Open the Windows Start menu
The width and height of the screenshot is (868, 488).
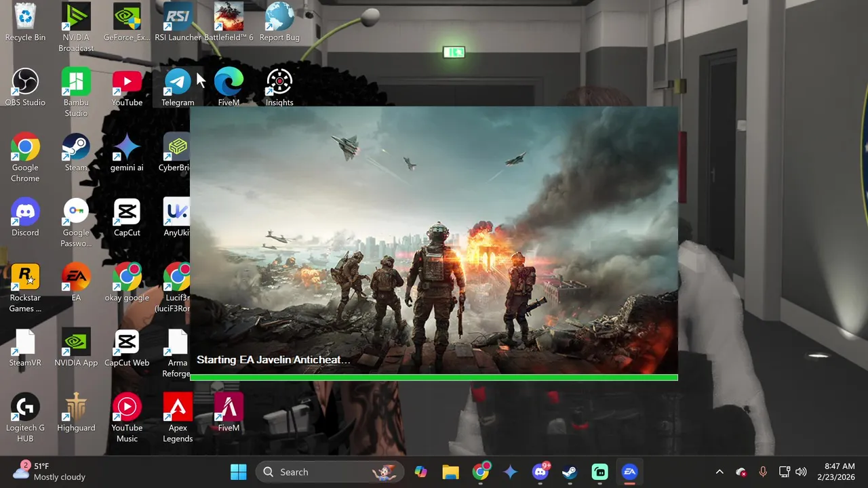pyautogui.click(x=239, y=472)
